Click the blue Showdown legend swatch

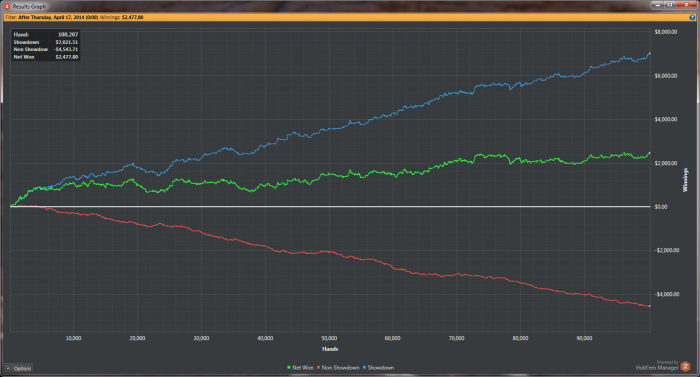pyautogui.click(x=365, y=368)
